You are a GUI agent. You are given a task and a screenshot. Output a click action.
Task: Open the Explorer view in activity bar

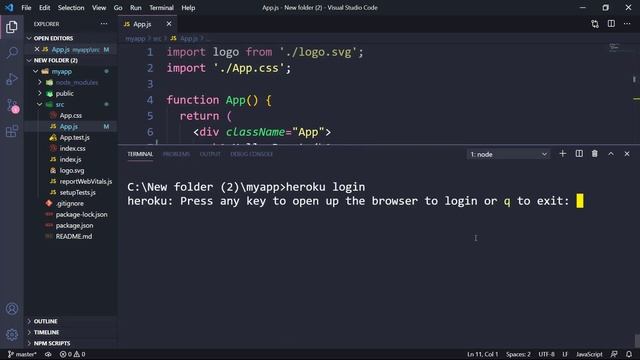12,27
